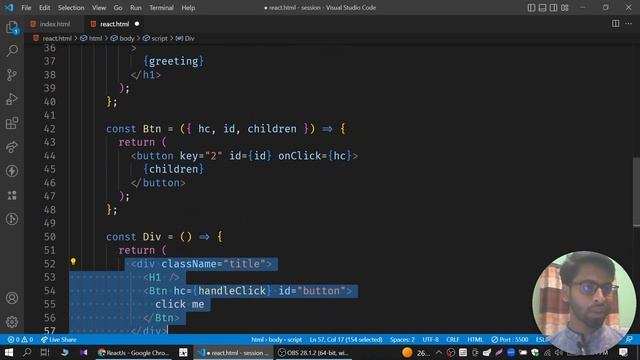The height and width of the screenshot is (360, 640).
Task: Open the Extensions view
Action: coord(12,123)
